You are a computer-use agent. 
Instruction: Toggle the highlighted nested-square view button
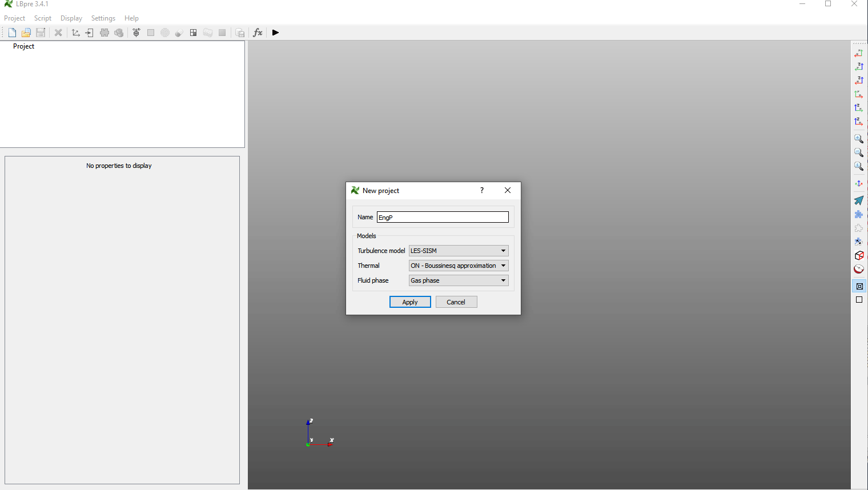point(859,286)
